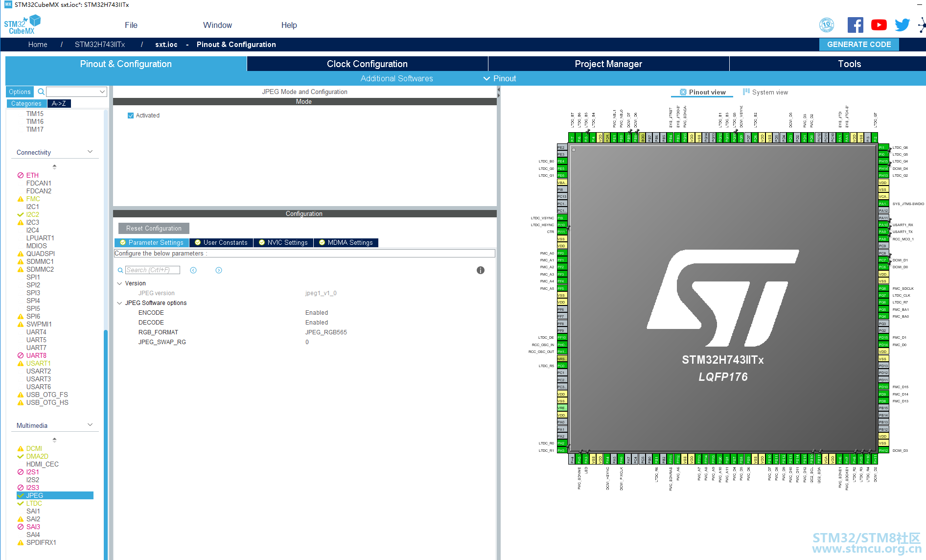Open the Twitter link icon

[x=902, y=25]
